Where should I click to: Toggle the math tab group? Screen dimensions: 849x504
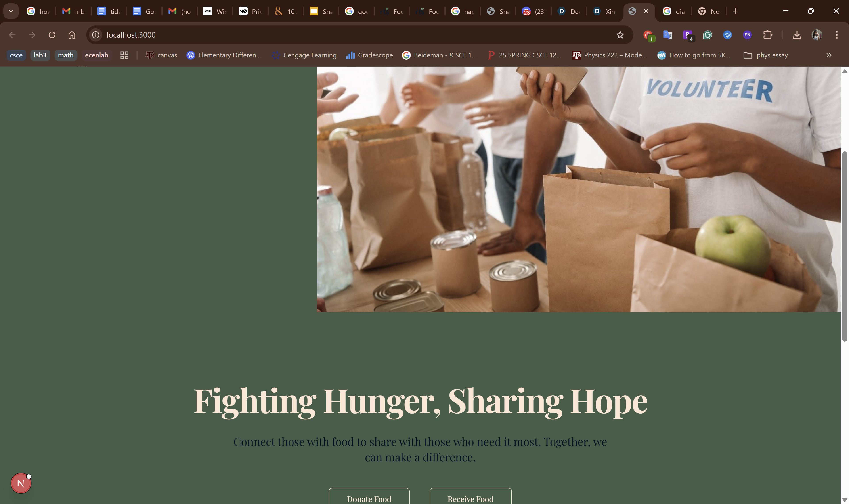click(65, 55)
